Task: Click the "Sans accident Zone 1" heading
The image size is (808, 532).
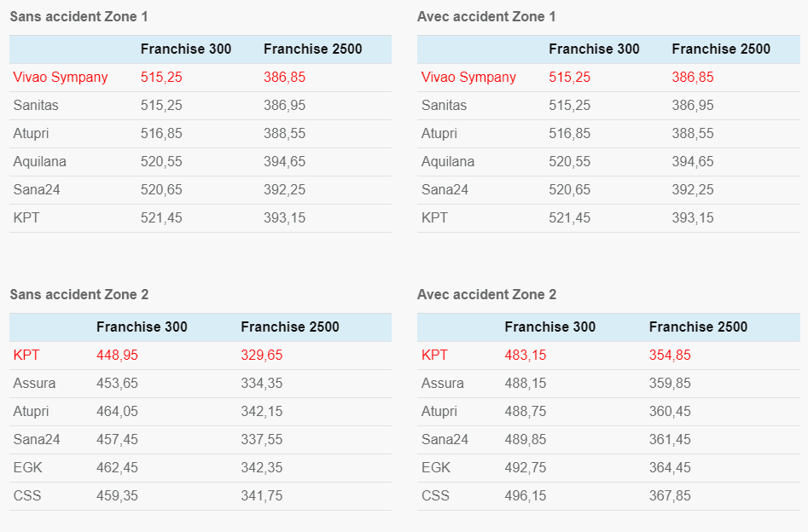Action: tap(78, 16)
